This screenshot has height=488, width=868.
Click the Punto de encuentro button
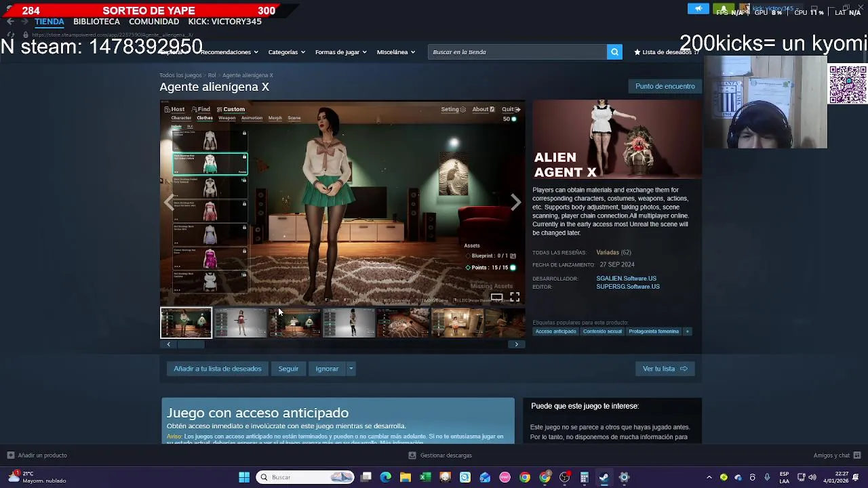click(665, 87)
